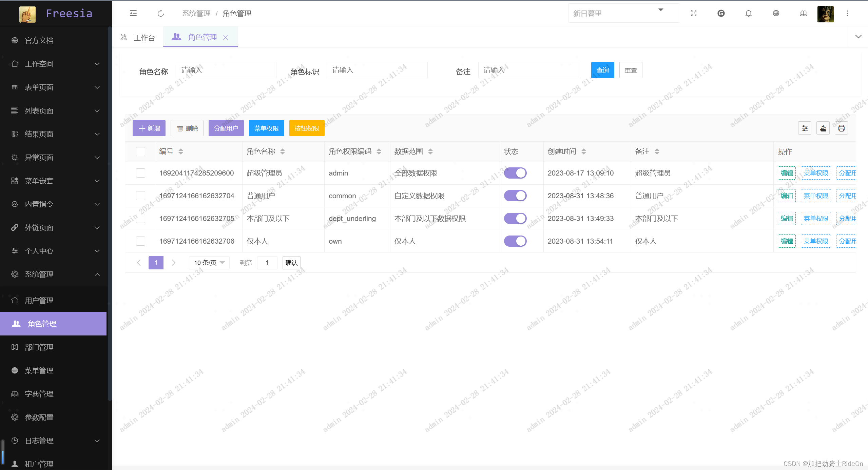Expand 工作空间 sidebar menu
The width and height of the screenshot is (868, 470).
[54, 64]
